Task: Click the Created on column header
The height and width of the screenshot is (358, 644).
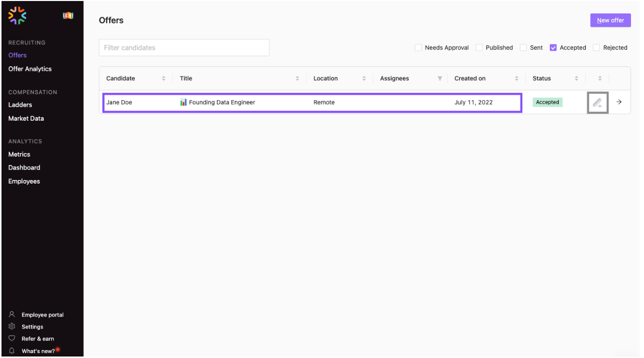Action: click(470, 78)
